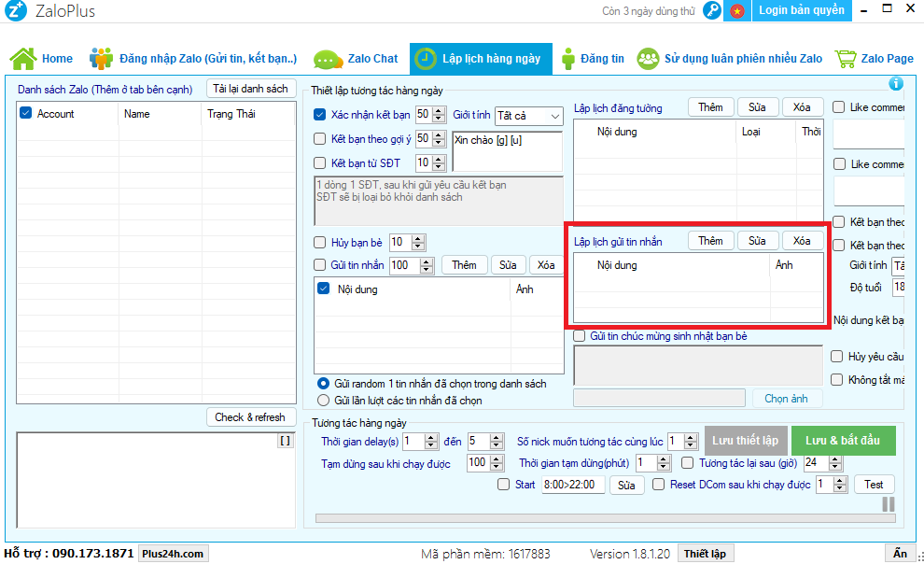Uncheck Xác nhận kết bạn checkbox

pos(319,114)
